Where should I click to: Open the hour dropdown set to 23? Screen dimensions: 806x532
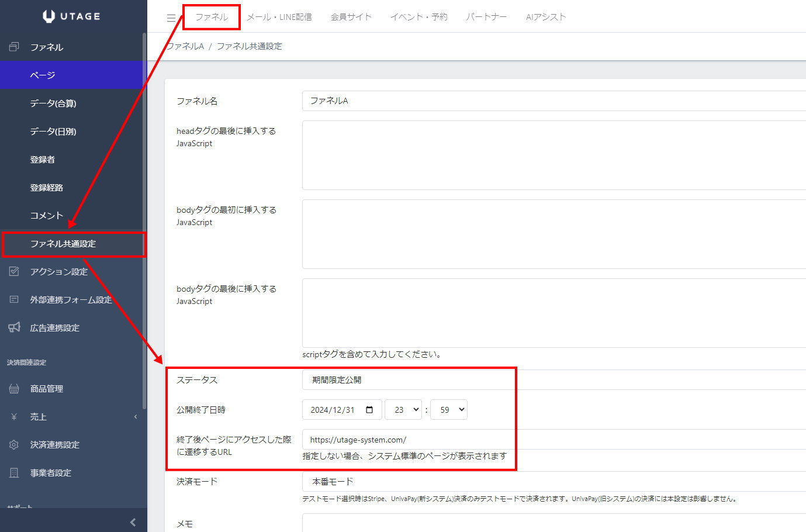403,409
